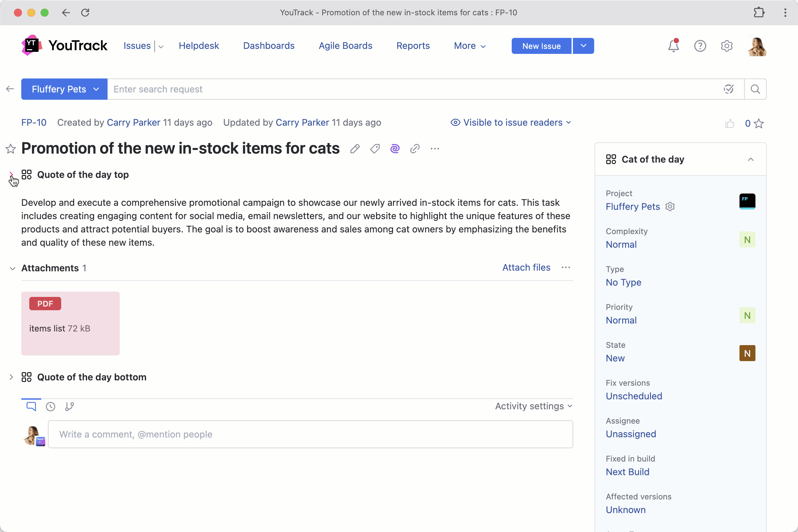The width and height of the screenshot is (798, 532).
Task: Click the Attach files link
Action: click(526, 268)
